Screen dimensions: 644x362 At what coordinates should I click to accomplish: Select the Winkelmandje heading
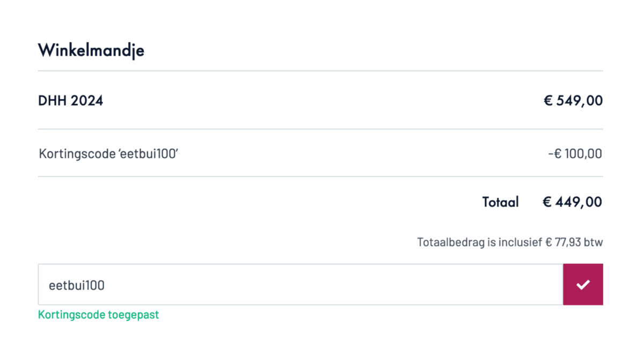91,51
